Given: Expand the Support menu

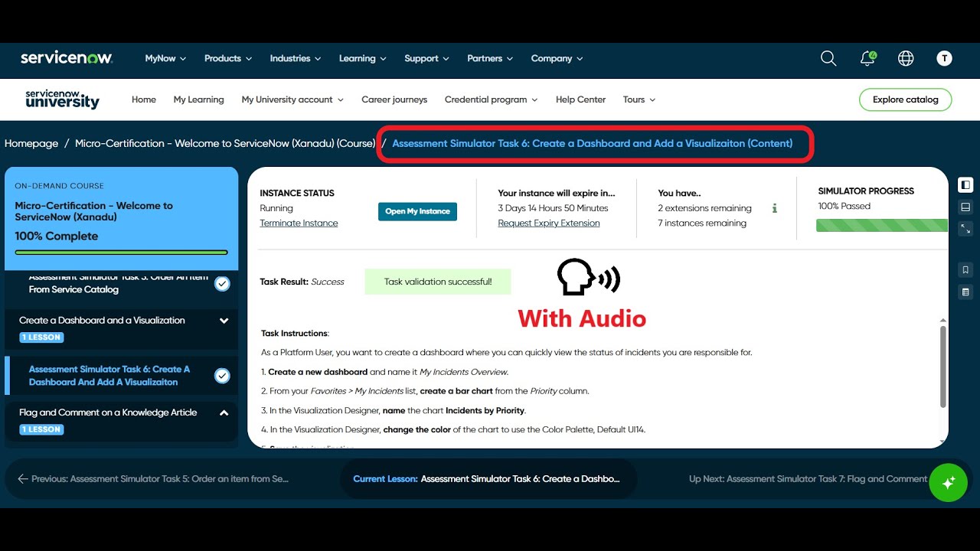Looking at the screenshot, I should tap(426, 58).
